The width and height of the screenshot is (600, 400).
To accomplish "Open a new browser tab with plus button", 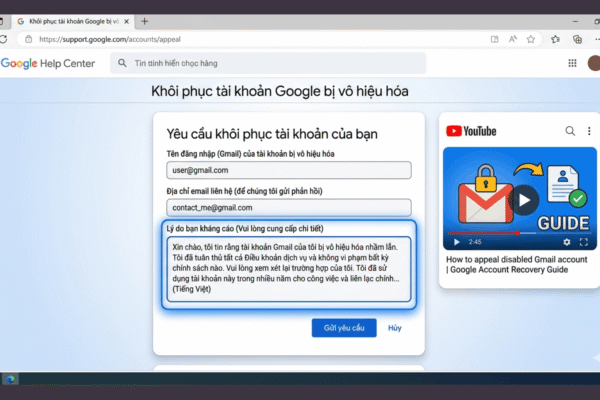I will (144, 21).
